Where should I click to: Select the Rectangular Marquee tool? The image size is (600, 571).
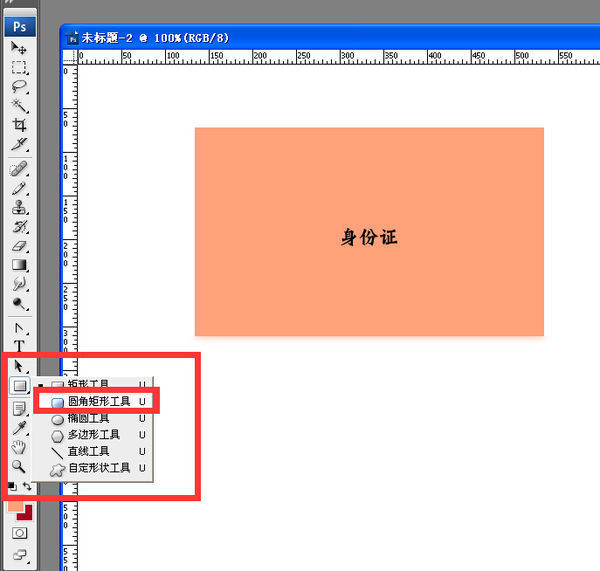(19, 67)
